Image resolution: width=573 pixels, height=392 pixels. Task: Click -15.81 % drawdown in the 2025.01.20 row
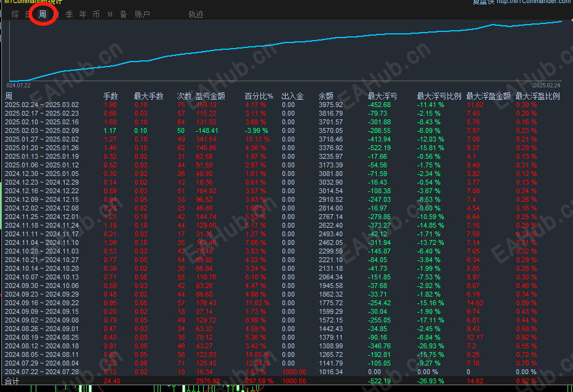pyautogui.click(x=431, y=148)
